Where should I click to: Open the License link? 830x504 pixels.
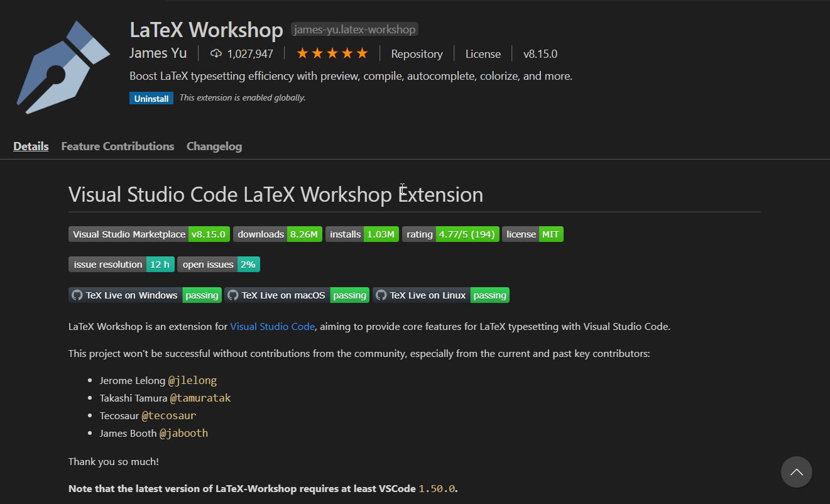(483, 53)
